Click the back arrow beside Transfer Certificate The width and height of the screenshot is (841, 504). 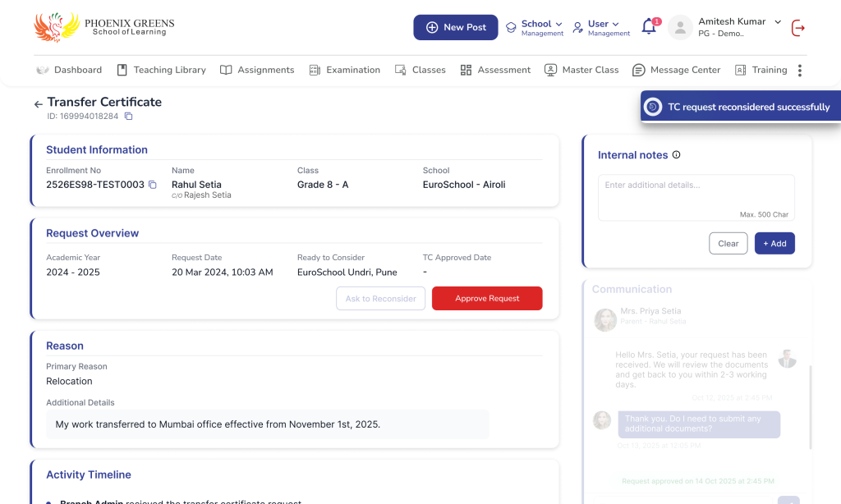pos(38,104)
